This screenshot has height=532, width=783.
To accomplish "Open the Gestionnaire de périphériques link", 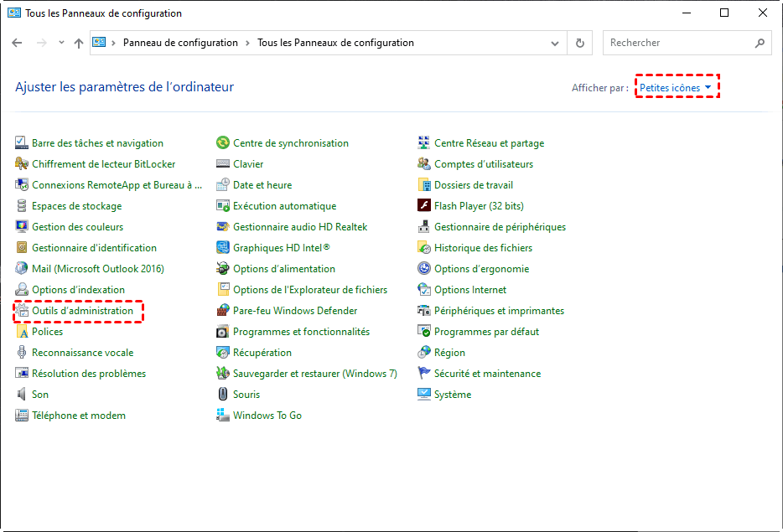I will pos(500,227).
